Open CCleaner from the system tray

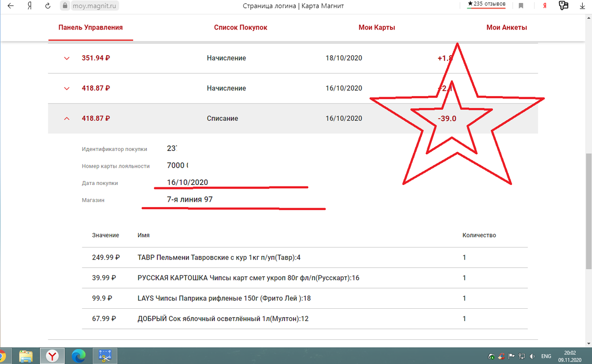pyautogui.click(x=502, y=356)
